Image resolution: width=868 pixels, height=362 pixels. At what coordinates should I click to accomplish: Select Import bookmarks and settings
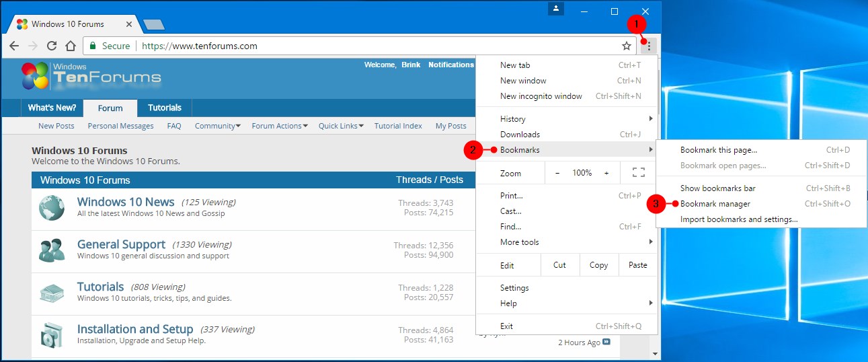(762, 219)
